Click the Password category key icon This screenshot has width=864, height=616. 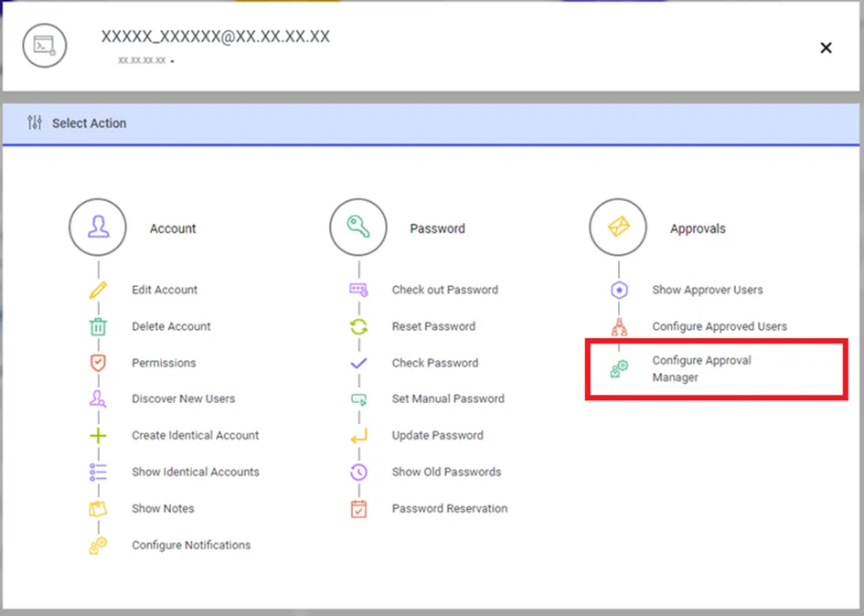pos(358,227)
